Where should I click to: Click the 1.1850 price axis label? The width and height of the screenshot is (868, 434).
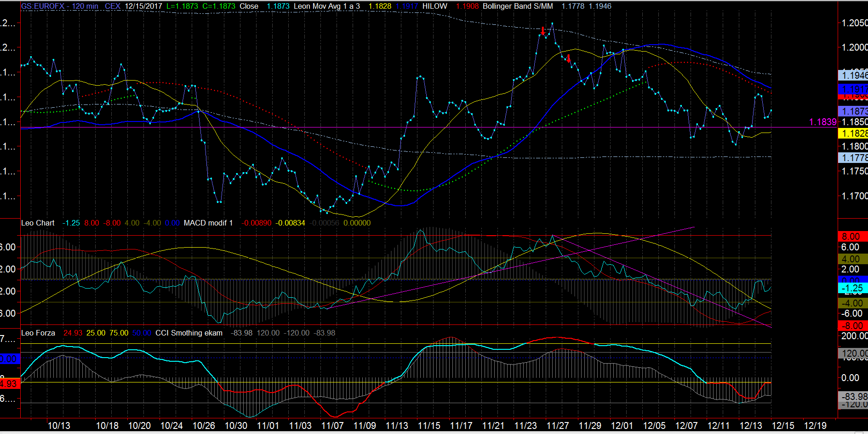click(854, 122)
